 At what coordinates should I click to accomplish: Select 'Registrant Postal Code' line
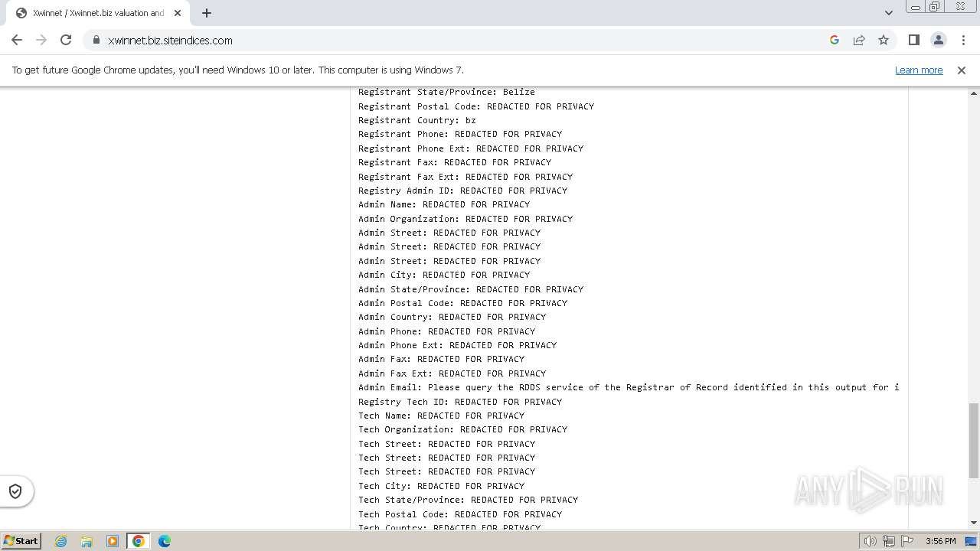(x=476, y=106)
